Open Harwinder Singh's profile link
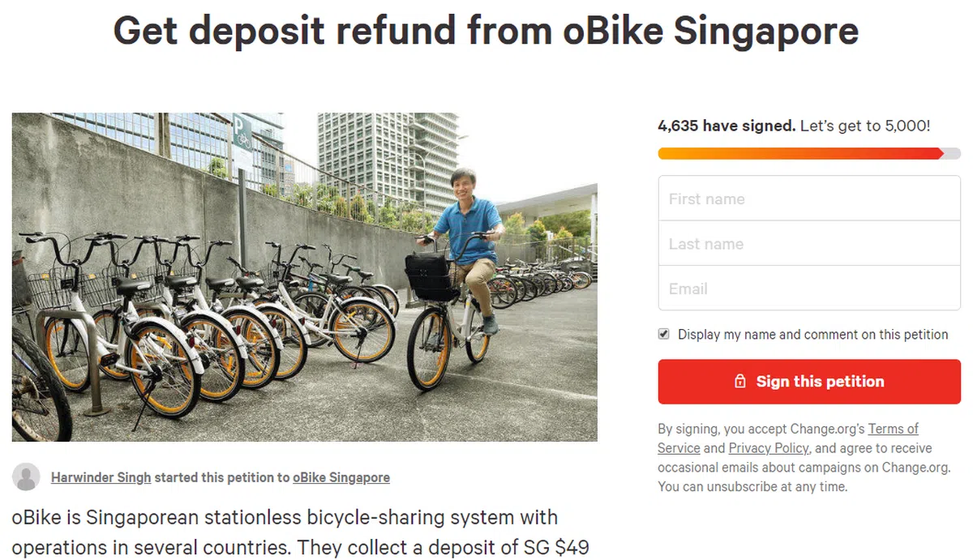Screen dimensions: 973x560 click(x=101, y=477)
